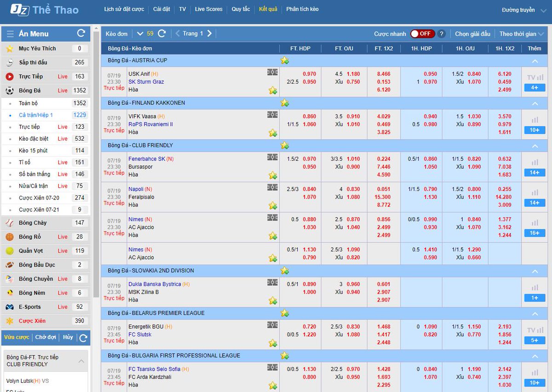This screenshot has height=392, width=552.
Task: Open field view icon for Napoli match
Action: pyautogui.click(x=273, y=187)
